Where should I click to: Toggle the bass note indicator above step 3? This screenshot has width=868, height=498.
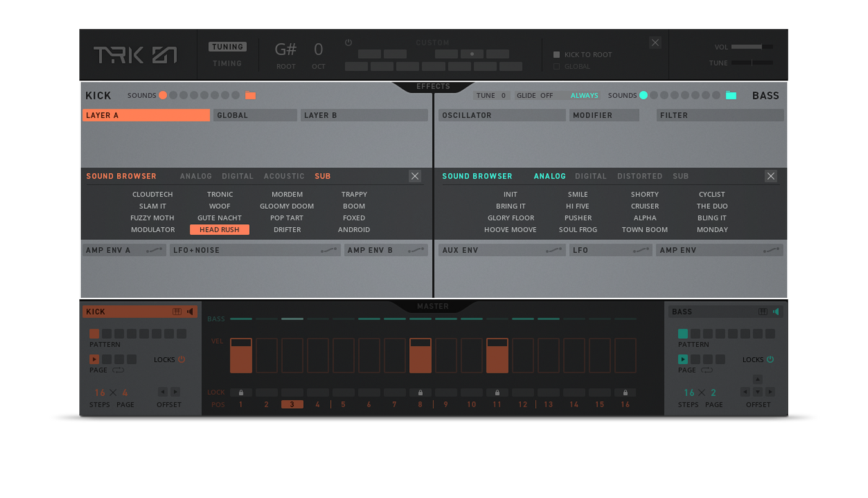click(x=292, y=319)
